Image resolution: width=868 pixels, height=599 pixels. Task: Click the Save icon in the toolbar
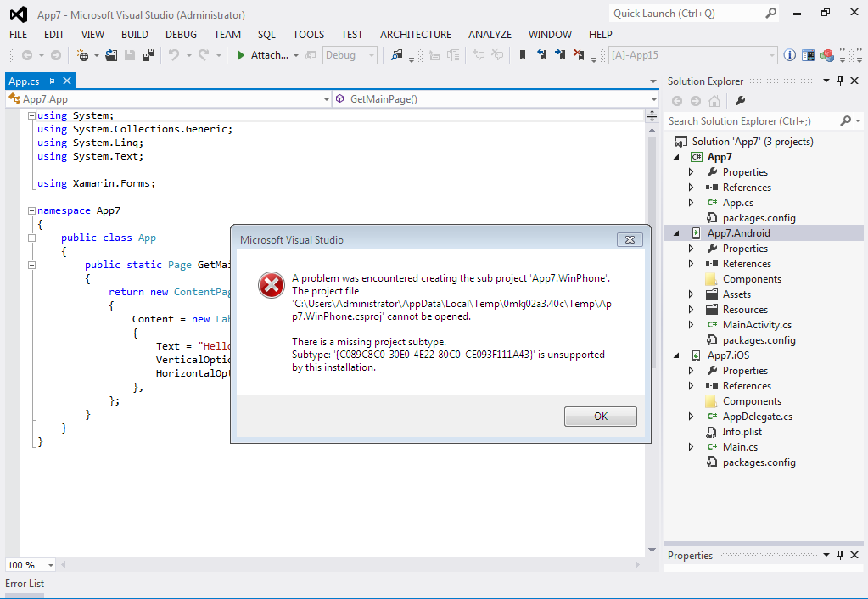[x=130, y=55]
